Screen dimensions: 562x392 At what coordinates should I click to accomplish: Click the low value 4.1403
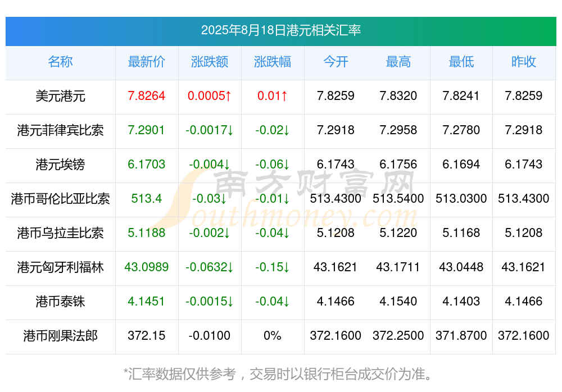[461, 301]
